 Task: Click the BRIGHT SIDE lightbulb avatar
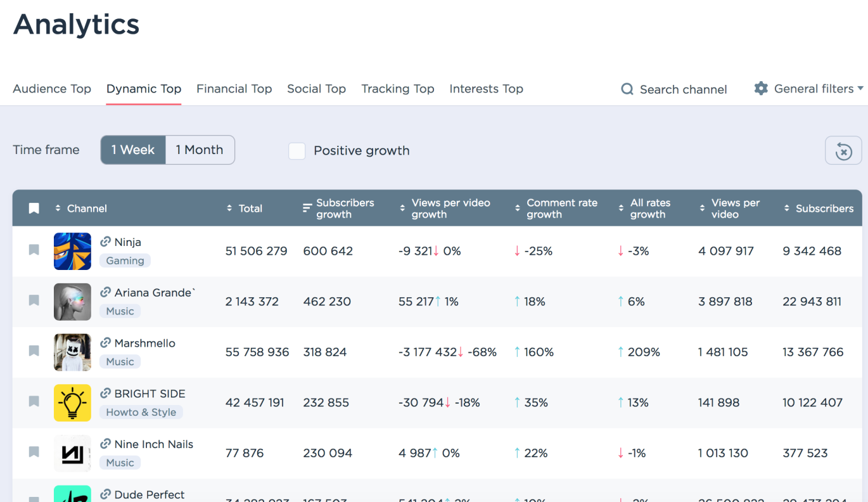point(72,402)
